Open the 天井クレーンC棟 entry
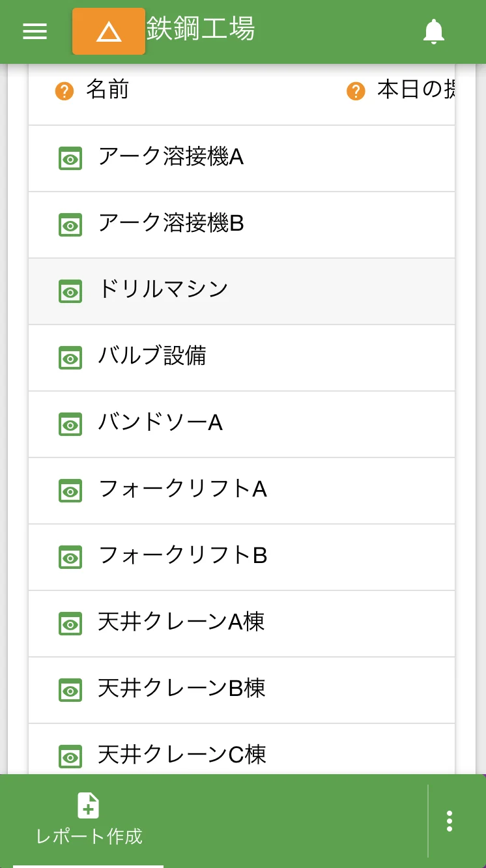This screenshot has width=486, height=868. (182, 755)
